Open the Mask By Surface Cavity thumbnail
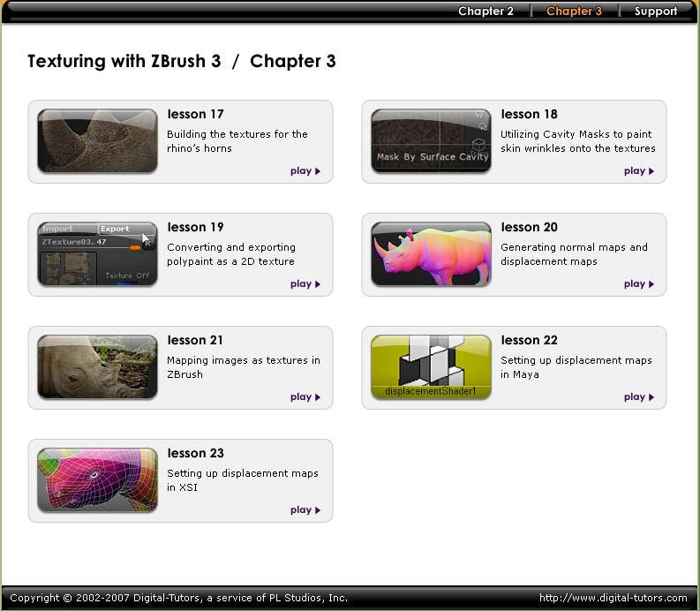This screenshot has width=700, height=611. tap(432, 140)
